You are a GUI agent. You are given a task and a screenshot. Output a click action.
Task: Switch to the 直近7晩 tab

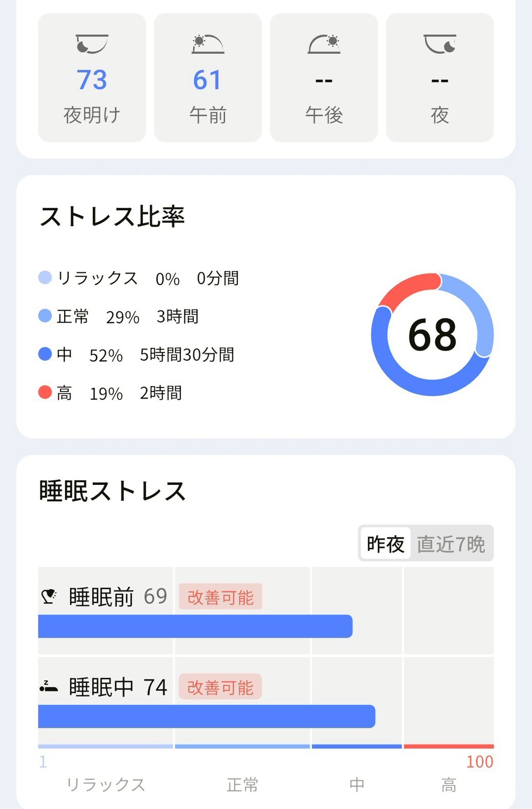click(451, 544)
